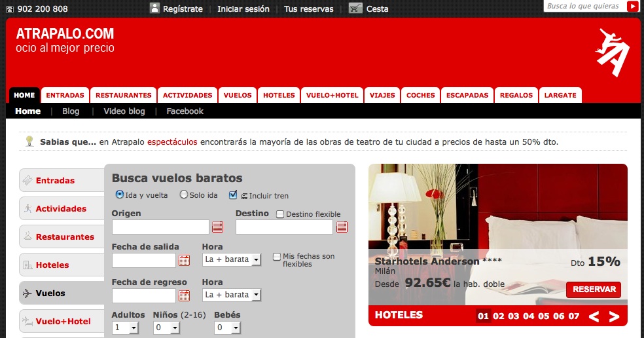The height and width of the screenshot is (338, 644).
Task: Jump to hotel slide 05
Action: (x=543, y=316)
